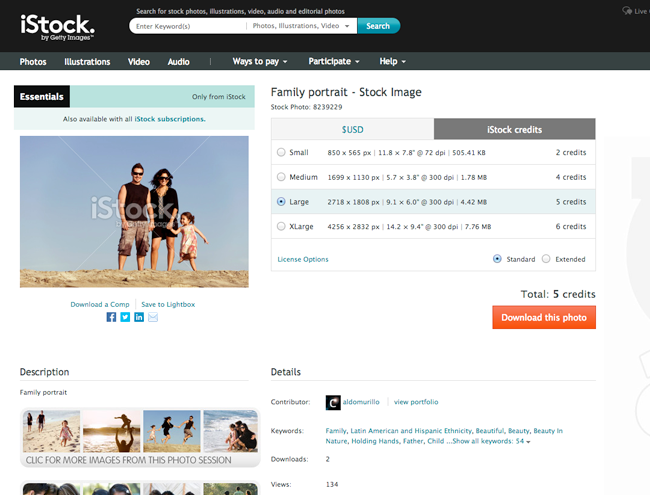650x495 pixels.
Task: Expand the Ways to pay menu
Action: [260, 62]
